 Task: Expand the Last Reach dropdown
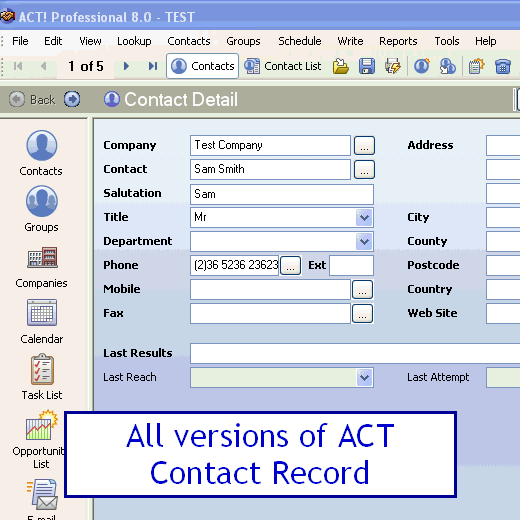(x=364, y=377)
